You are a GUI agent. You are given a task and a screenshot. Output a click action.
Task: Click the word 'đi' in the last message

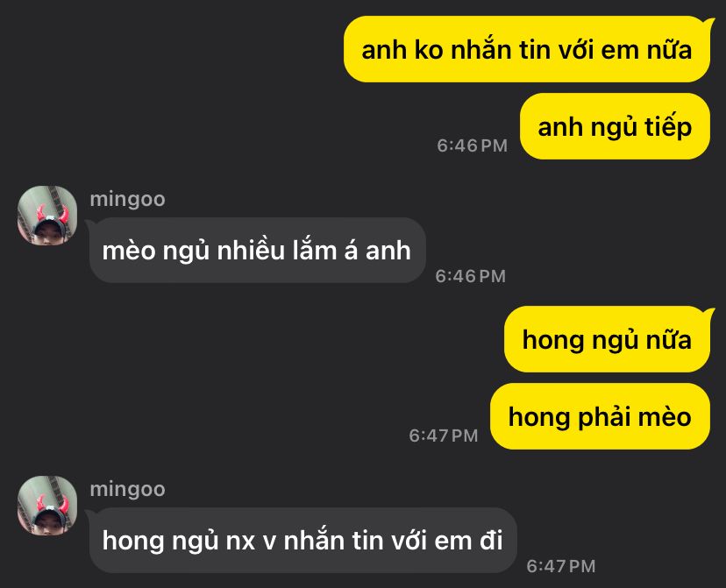coord(491,541)
